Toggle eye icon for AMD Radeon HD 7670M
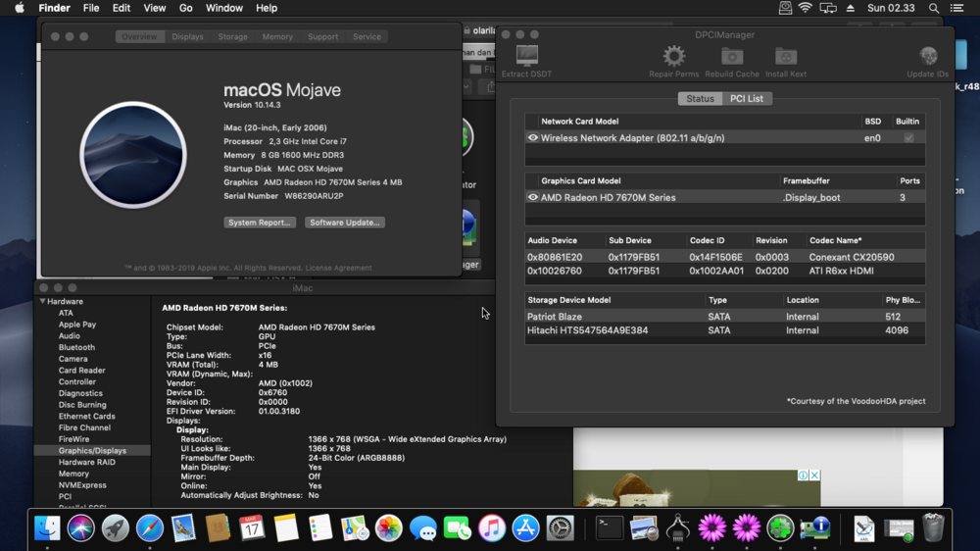The image size is (980, 551). [532, 197]
